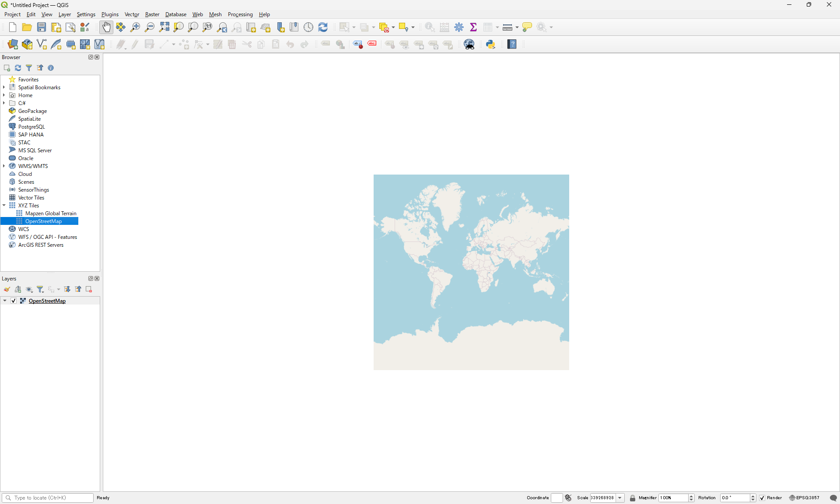Open the Python console icon
The image size is (840, 504).
click(x=490, y=44)
